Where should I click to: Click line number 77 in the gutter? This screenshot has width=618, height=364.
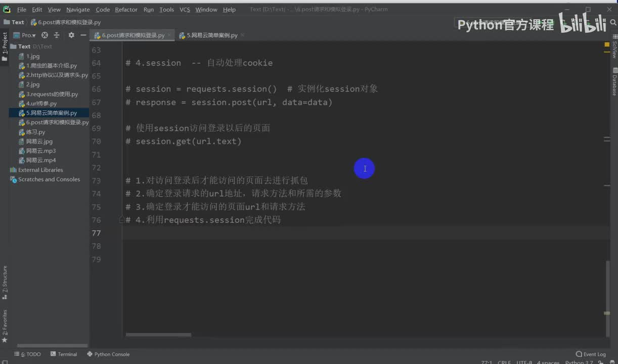(x=96, y=233)
